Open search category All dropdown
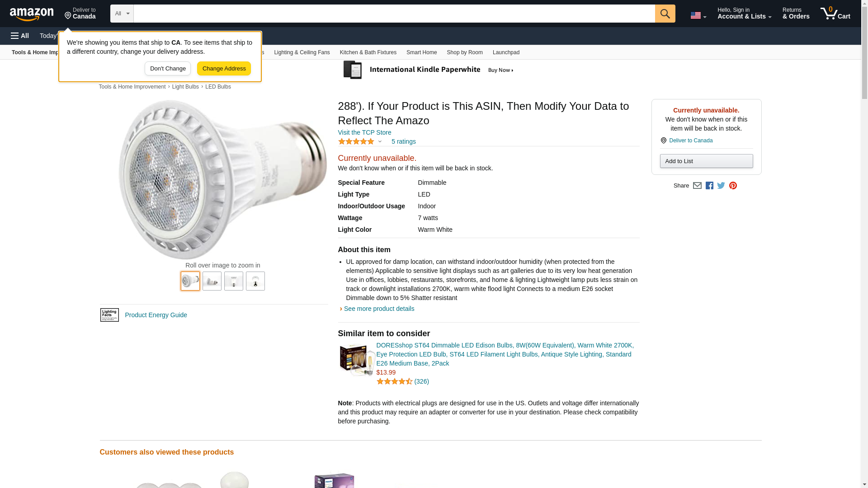868x488 pixels. (122, 14)
